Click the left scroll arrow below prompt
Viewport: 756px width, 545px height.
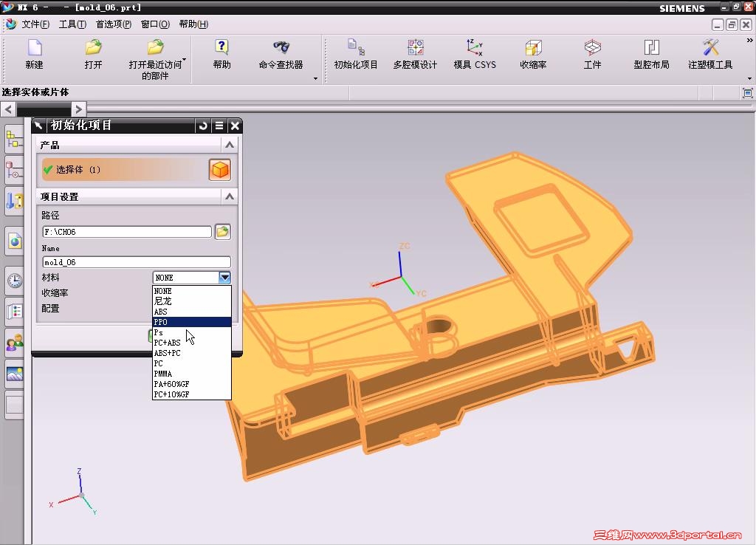click(7, 109)
